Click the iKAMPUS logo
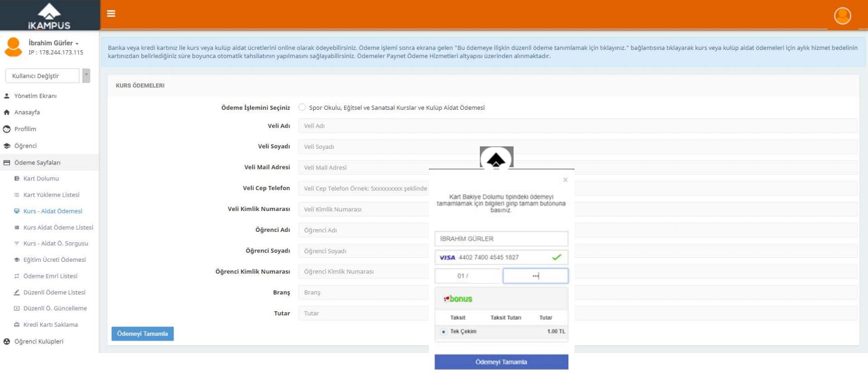This screenshot has width=868, height=373. [49, 16]
